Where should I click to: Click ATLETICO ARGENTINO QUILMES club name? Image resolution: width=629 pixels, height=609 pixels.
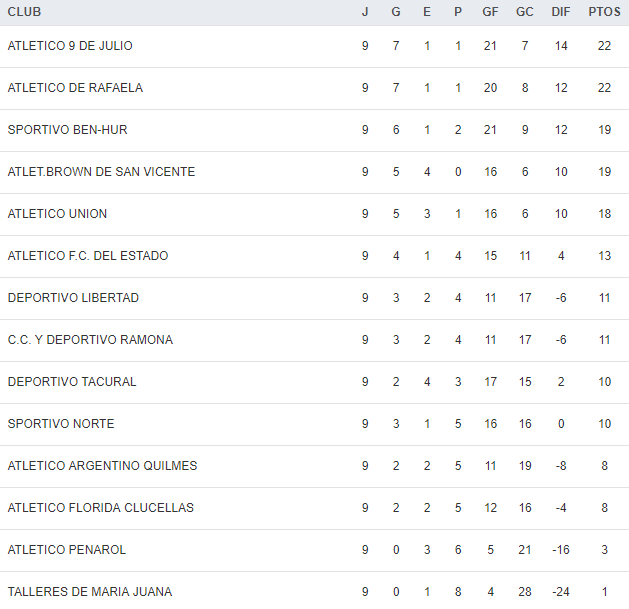[102, 466]
